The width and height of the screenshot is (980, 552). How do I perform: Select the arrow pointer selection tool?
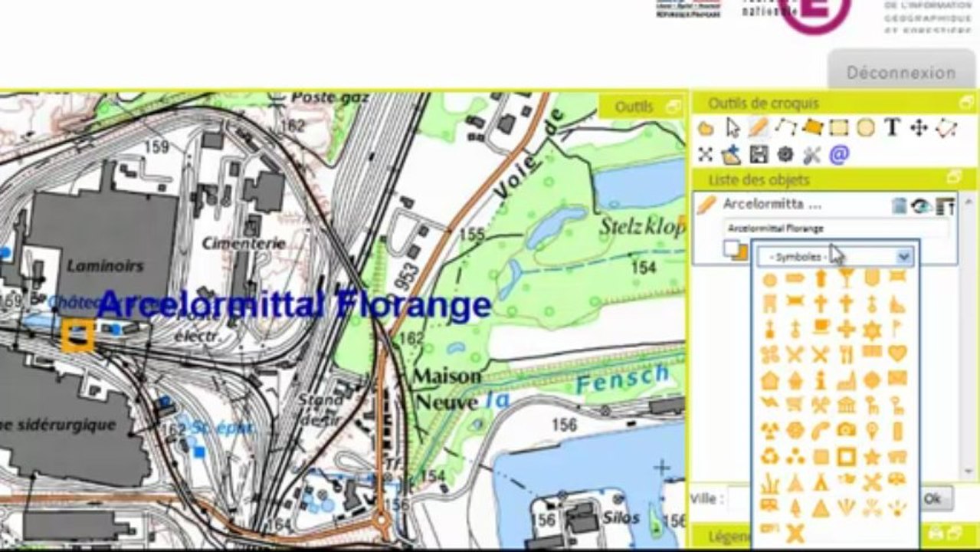(733, 128)
